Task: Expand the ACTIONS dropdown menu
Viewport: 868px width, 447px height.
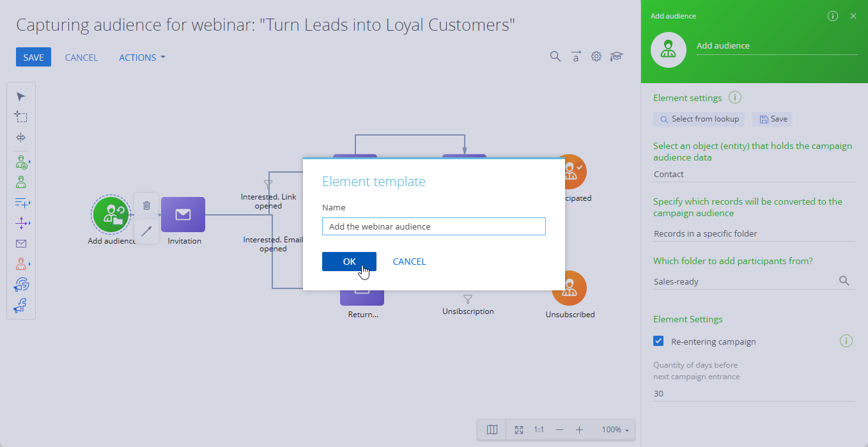Action: click(x=142, y=58)
